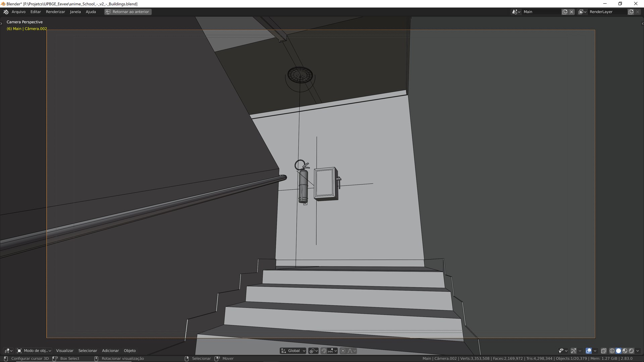Screen dimensions: 644x362
Task: Expand the right sidebar region arrow
Action: [x=642, y=23]
